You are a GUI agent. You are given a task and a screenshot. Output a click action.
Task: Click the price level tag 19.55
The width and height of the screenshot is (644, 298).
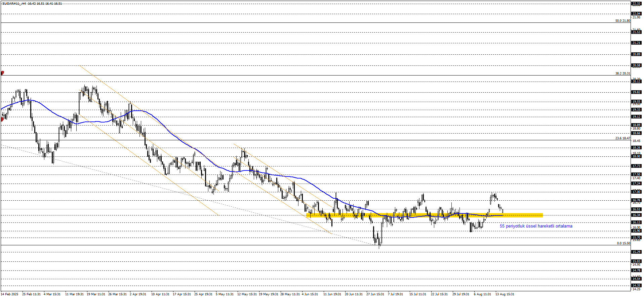[636, 102]
